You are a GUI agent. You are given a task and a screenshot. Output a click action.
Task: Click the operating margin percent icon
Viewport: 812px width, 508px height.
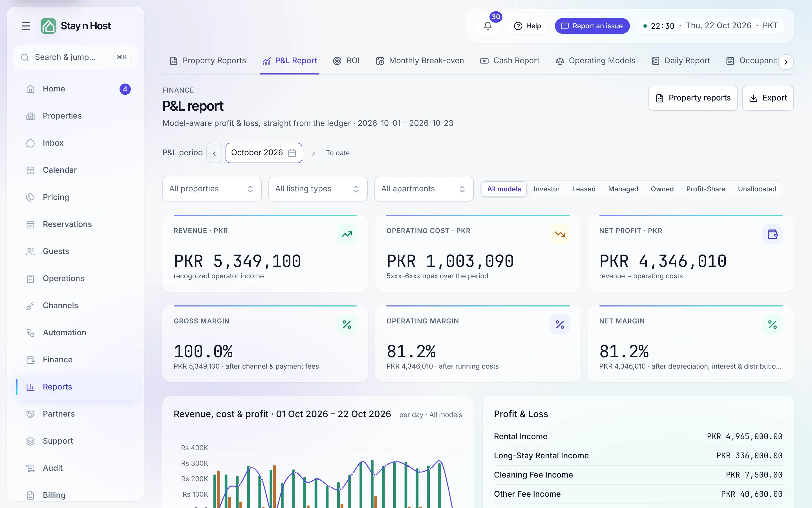pyautogui.click(x=560, y=325)
